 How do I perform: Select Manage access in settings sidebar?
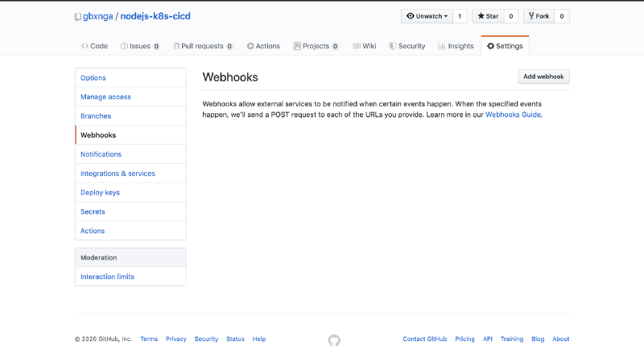[105, 96]
